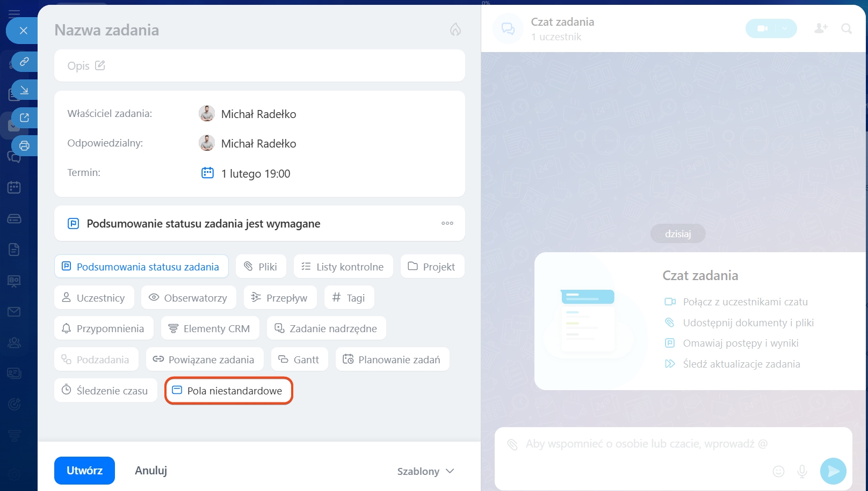The height and width of the screenshot is (491, 868).
Task: Expand the video call options arrow
Action: point(786,28)
